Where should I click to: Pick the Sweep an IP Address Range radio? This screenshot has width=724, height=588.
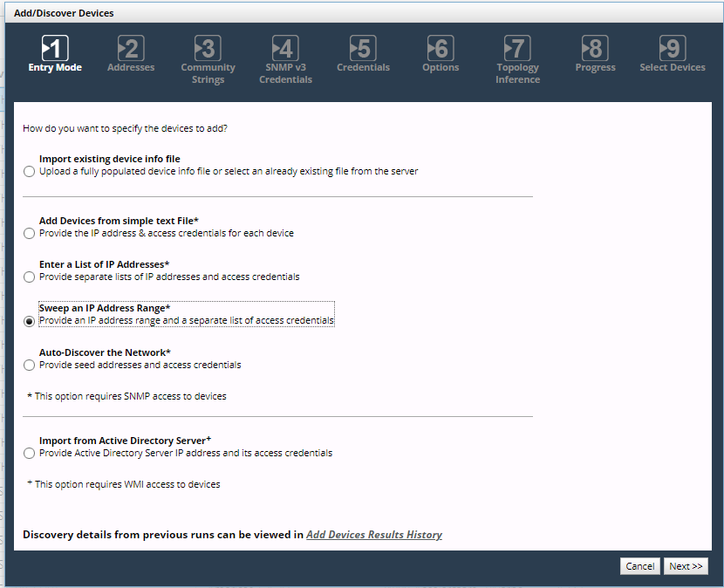tap(30, 321)
